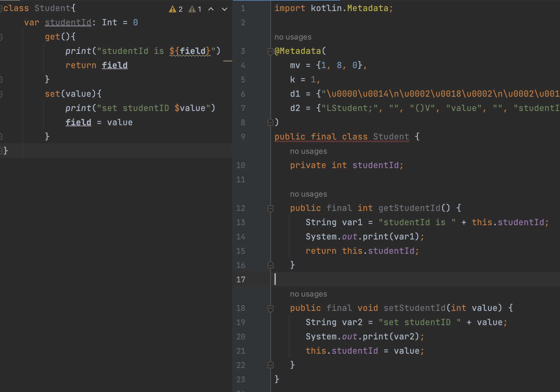
Task: Click the fold end marker on line 22
Action: [x=270, y=365]
